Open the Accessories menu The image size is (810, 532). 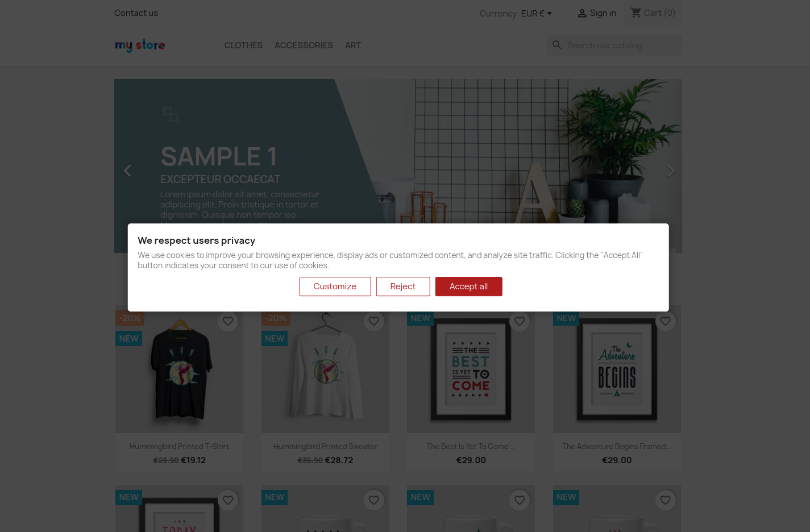pyautogui.click(x=304, y=45)
